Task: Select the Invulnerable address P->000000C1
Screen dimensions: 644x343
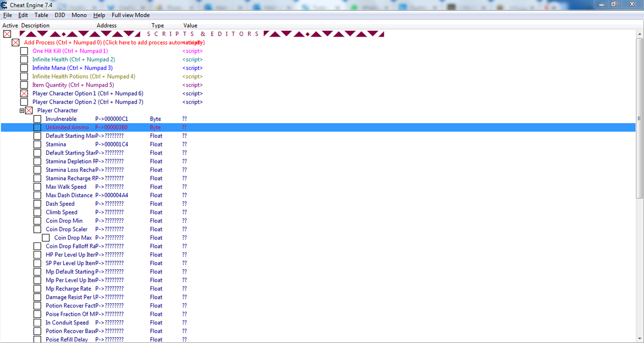Action: tap(112, 119)
